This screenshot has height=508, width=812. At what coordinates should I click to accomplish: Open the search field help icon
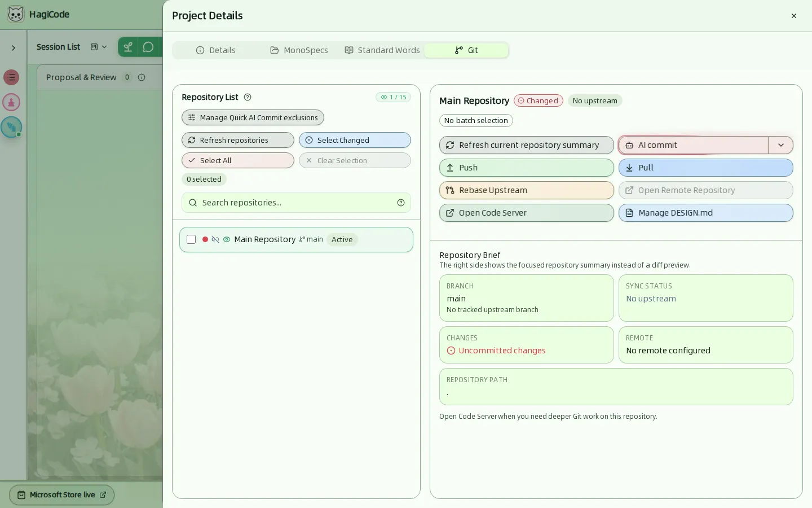401,203
